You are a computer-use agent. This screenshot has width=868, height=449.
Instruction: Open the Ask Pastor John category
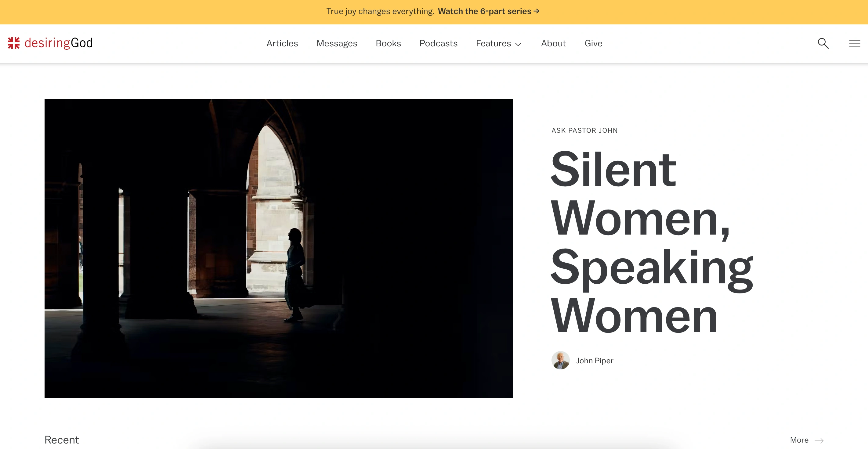584,130
